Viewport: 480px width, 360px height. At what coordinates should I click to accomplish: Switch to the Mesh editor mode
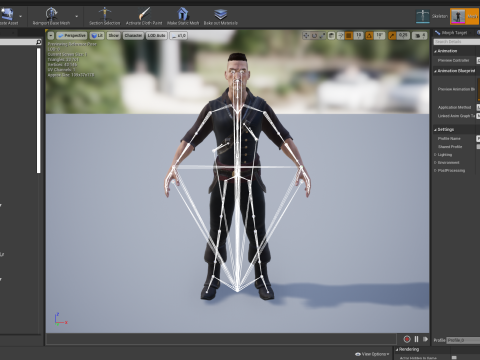[465, 16]
